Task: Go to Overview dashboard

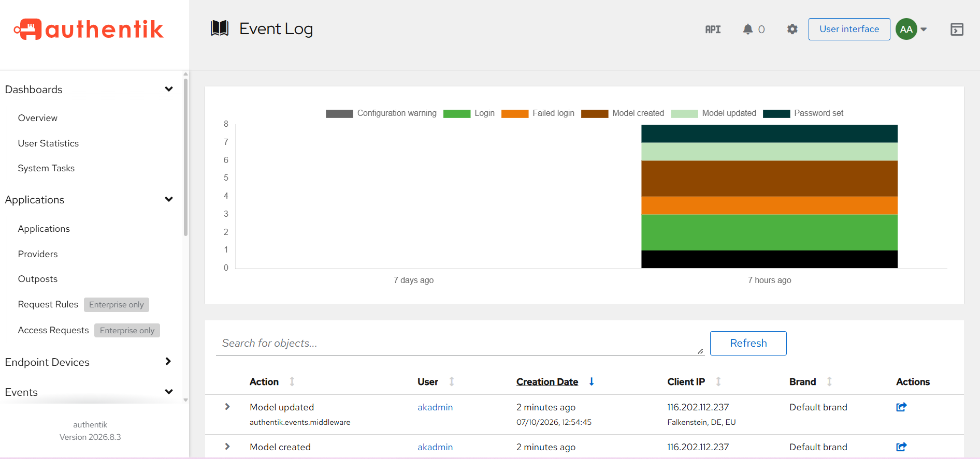Action: [x=38, y=118]
